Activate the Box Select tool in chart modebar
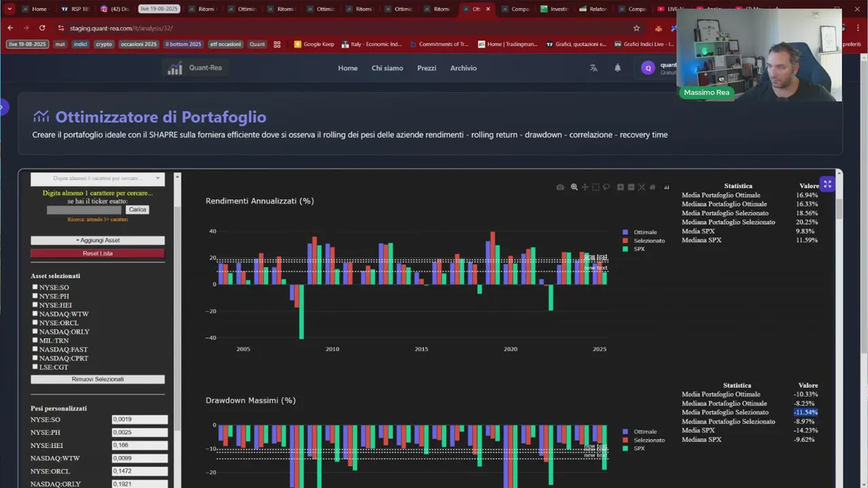Screen dimensions: 868x488 (x=596, y=187)
